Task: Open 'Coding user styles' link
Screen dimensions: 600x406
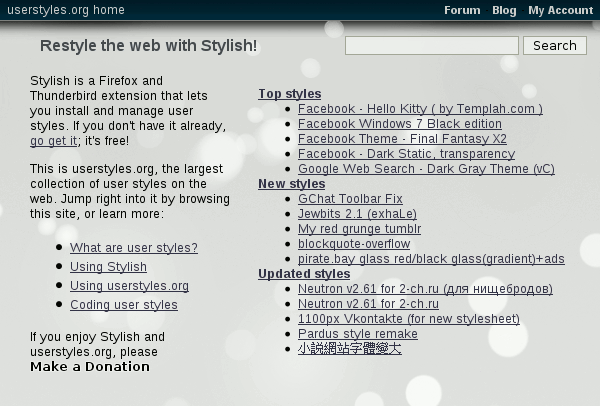Action: click(124, 305)
